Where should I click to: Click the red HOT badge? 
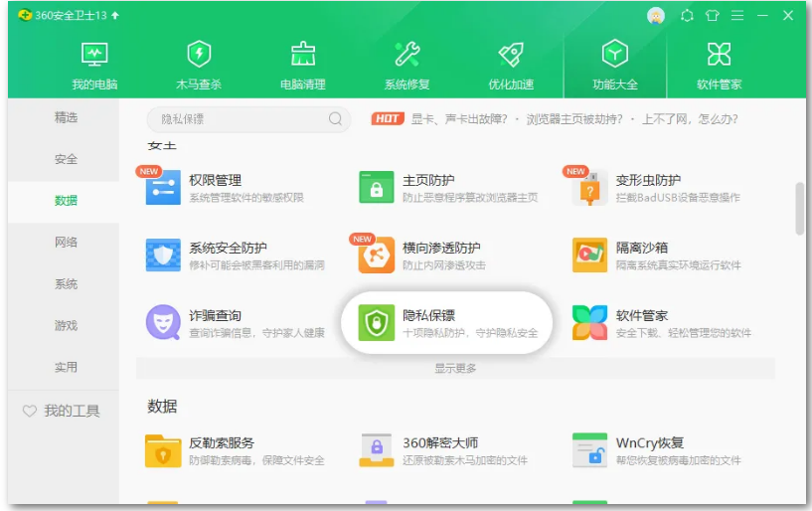tap(388, 118)
